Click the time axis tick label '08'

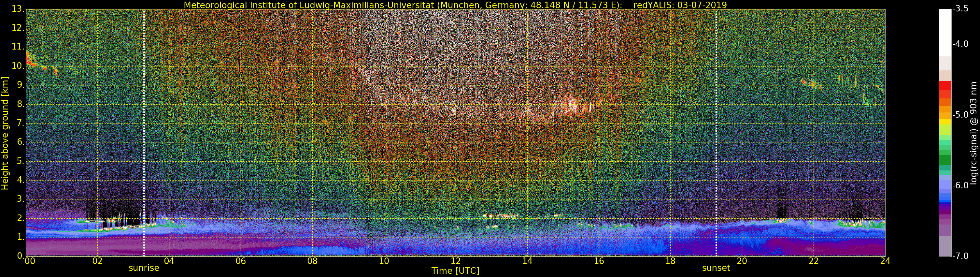coord(312,261)
